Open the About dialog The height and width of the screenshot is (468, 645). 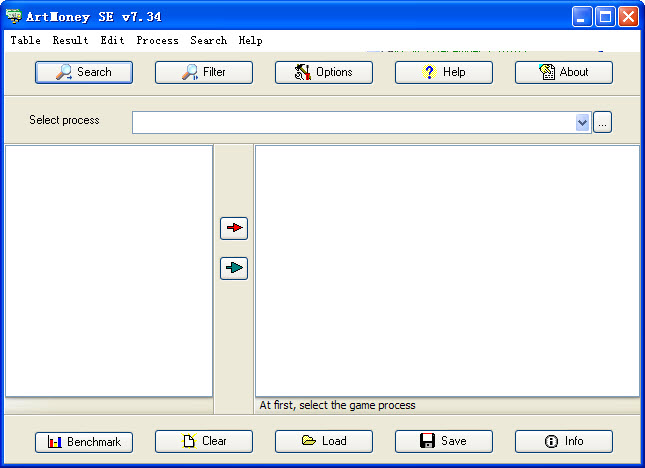[x=564, y=72]
